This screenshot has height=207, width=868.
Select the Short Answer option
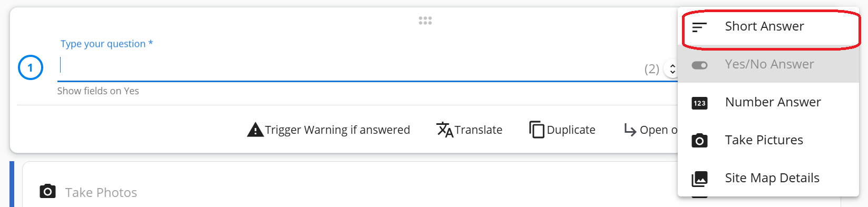[x=768, y=26]
